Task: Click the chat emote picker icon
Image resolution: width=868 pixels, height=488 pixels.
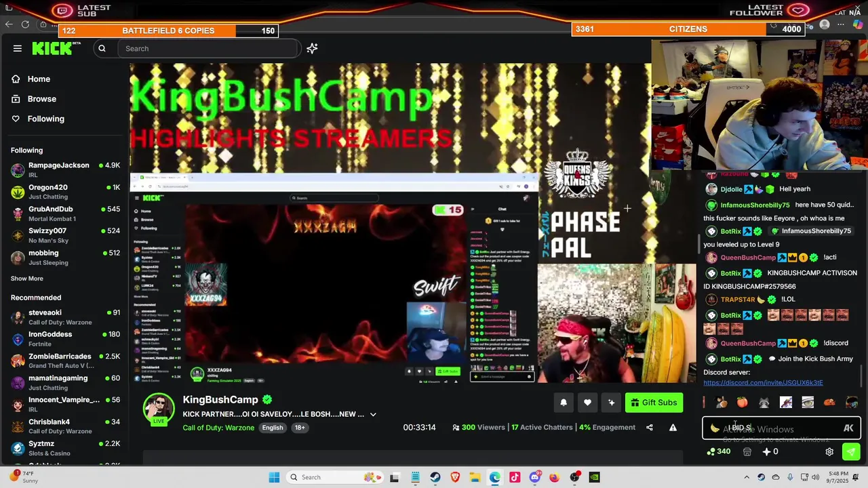Action: (848, 428)
